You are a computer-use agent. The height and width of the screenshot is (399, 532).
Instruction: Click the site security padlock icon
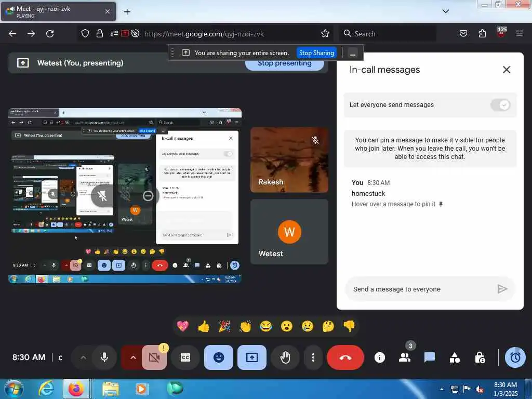click(99, 34)
